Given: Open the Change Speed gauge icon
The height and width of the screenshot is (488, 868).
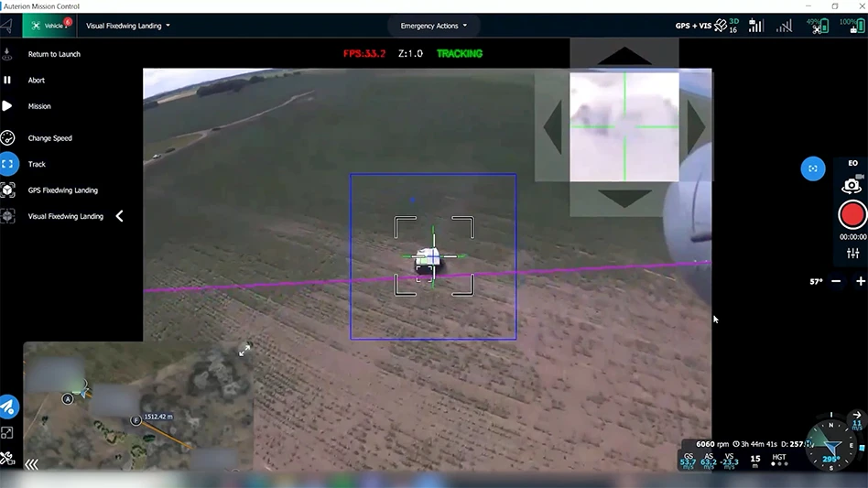Looking at the screenshot, I should point(7,138).
